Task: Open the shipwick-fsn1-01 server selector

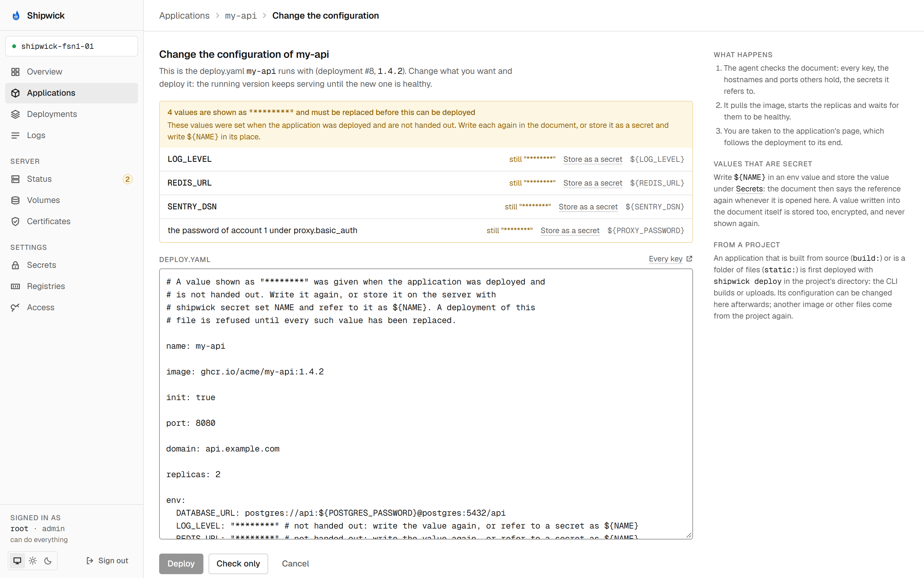Action: [x=72, y=46]
